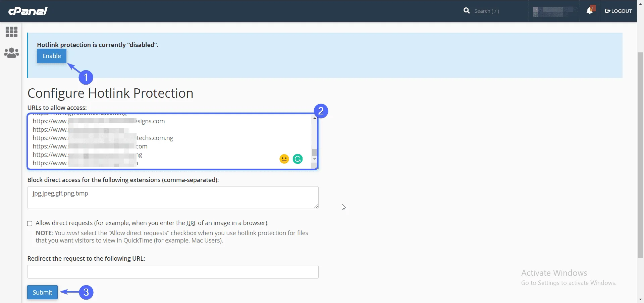Toggle Allow direct requests checkbox
The image size is (644, 303).
pyautogui.click(x=30, y=223)
